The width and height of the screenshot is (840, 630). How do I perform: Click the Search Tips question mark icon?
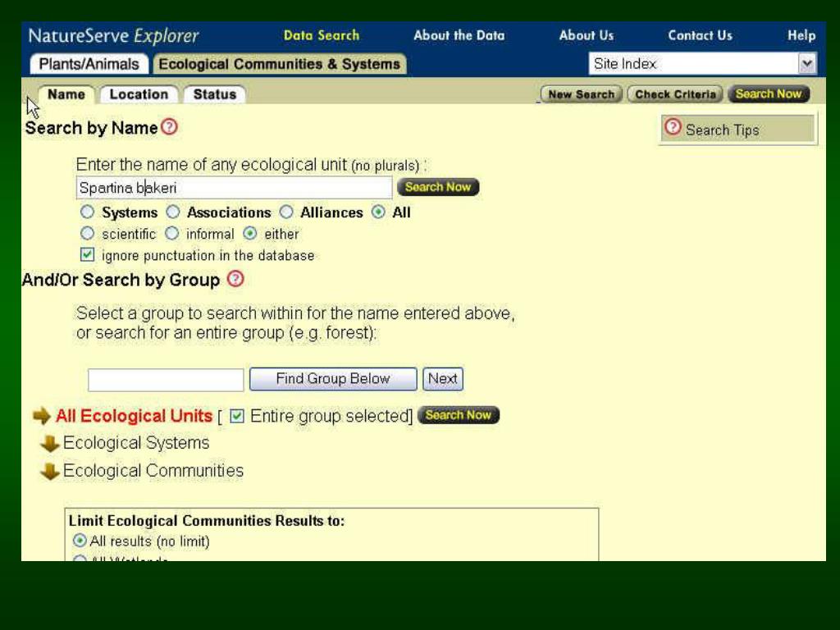tap(673, 127)
